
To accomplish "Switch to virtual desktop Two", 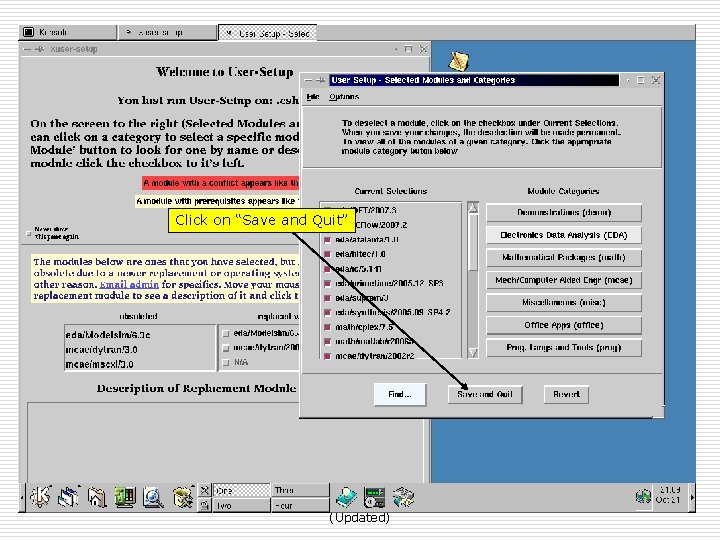I will point(242,505).
